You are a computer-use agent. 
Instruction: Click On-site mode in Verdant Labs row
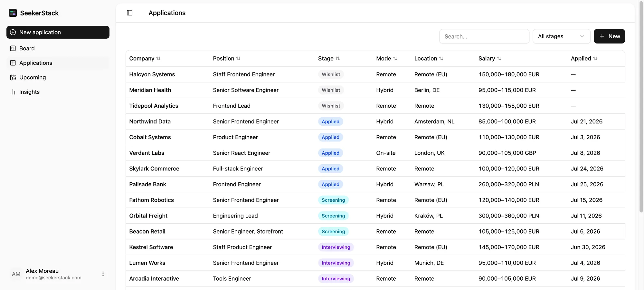click(386, 153)
